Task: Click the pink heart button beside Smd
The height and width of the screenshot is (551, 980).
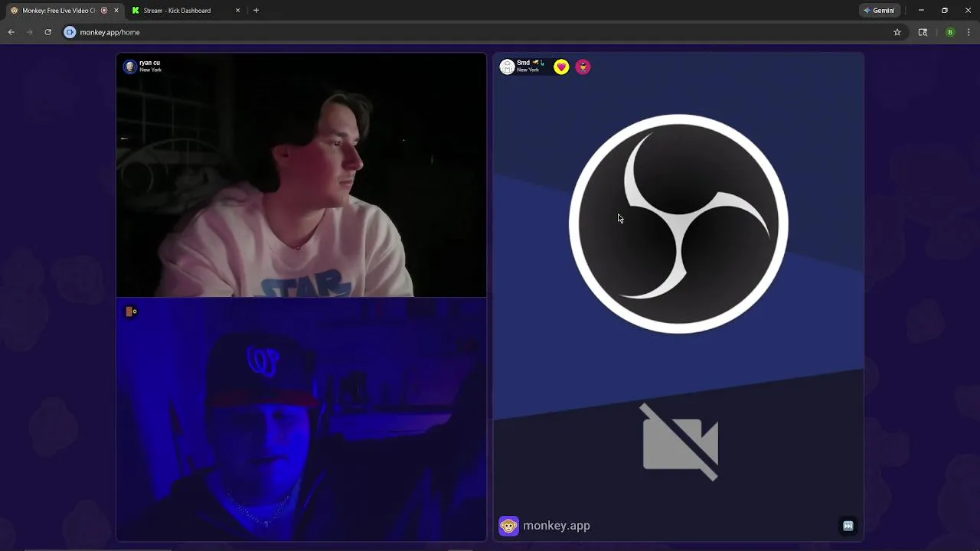Action: [561, 67]
